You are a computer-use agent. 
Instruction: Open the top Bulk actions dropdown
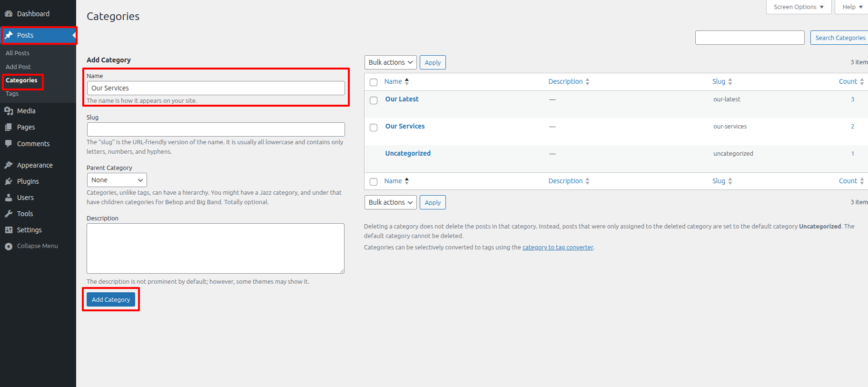[x=390, y=62]
